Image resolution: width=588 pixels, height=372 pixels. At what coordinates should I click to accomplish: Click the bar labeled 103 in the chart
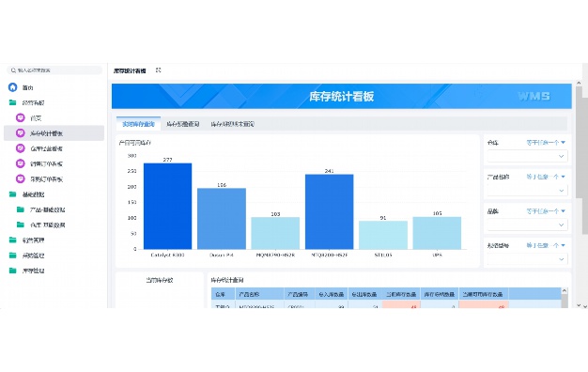pos(275,233)
